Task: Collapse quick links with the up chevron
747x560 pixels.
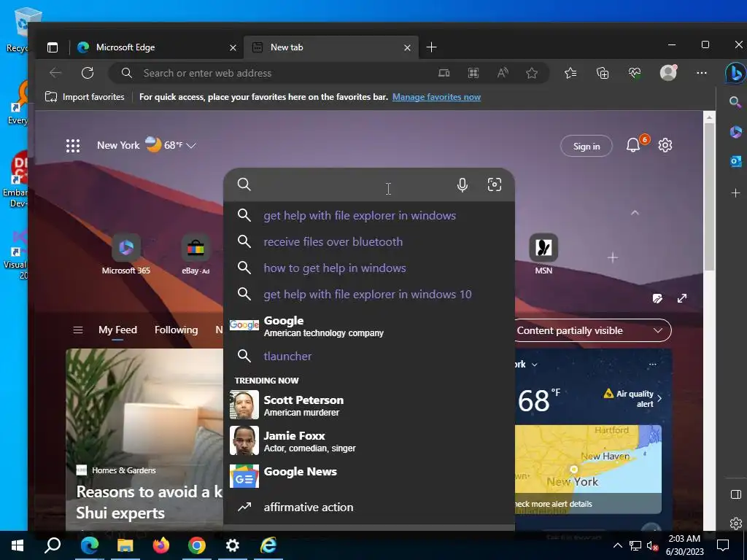Action: [635, 213]
